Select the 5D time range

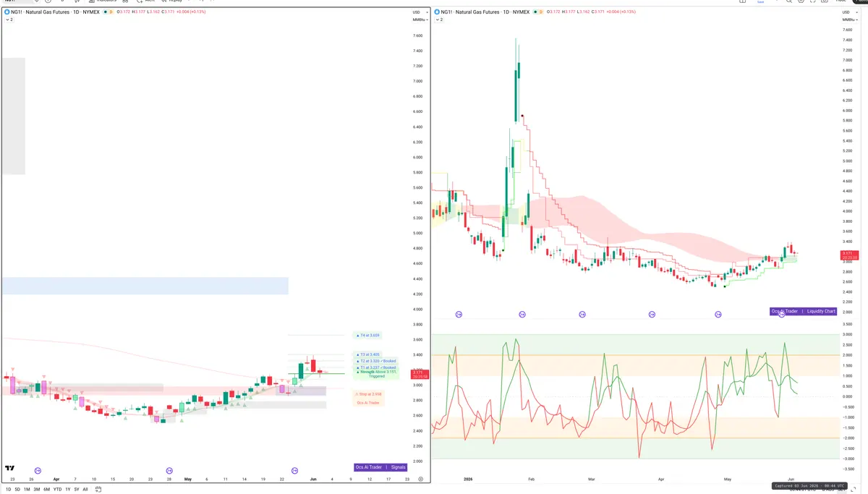[x=17, y=489]
